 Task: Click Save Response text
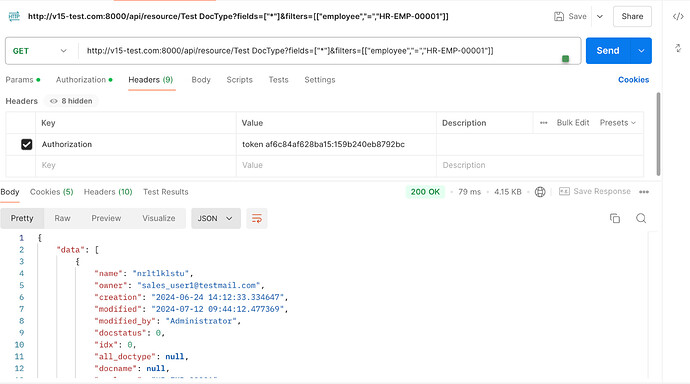(602, 191)
